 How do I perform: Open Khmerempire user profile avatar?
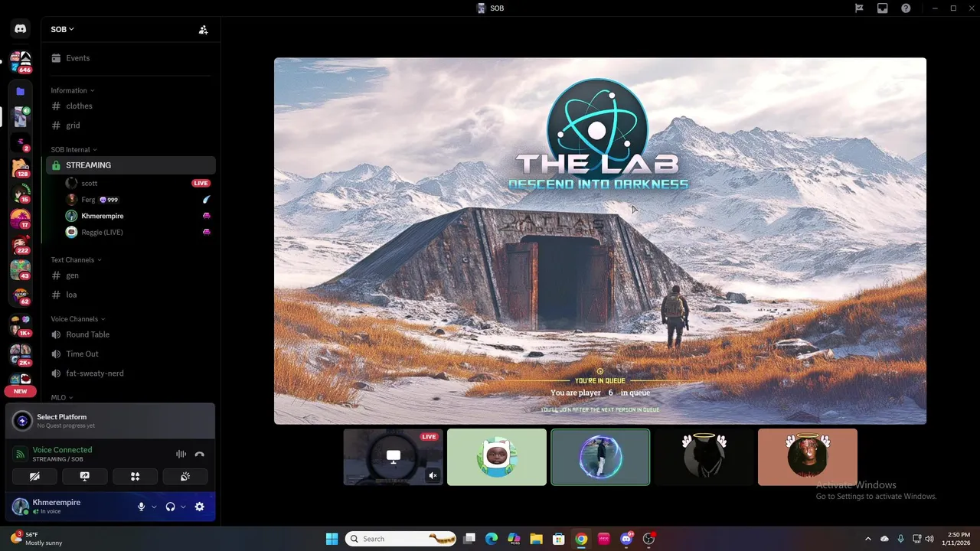(x=21, y=507)
